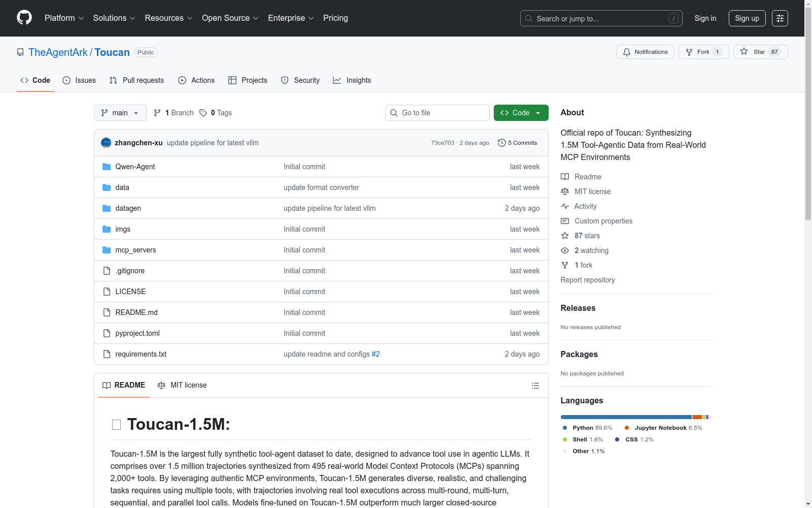The image size is (812, 508).
Task: Open the zhangchen-xu author link
Action: [139, 143]
